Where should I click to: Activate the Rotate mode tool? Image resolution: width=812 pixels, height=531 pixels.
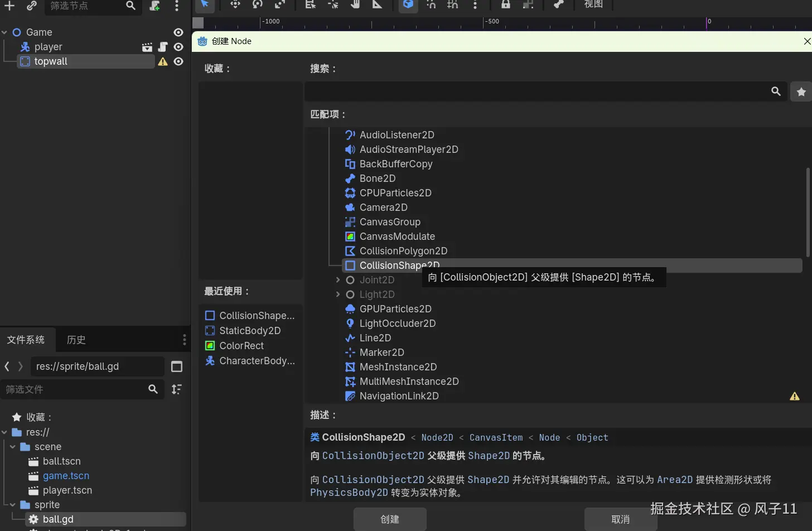pos(258,4)
